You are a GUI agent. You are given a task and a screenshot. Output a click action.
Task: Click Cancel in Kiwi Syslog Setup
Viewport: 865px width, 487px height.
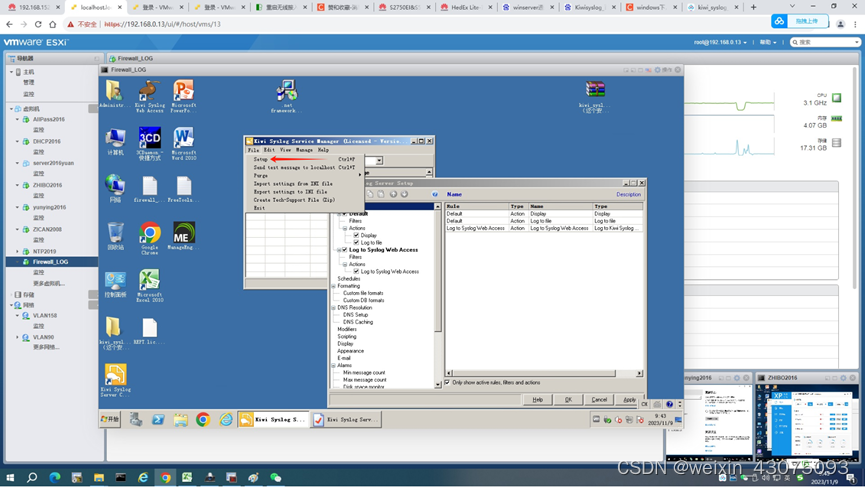click(x=599, y=399)
